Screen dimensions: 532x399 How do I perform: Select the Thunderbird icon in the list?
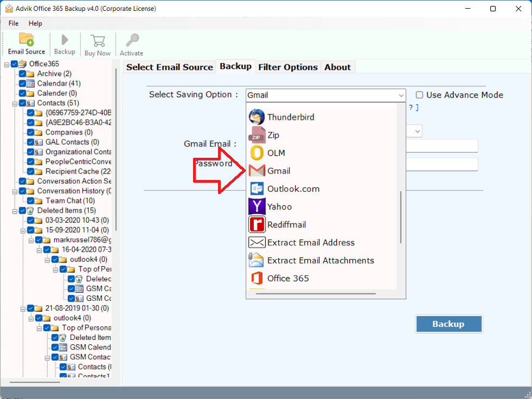[x=257, y=117]
